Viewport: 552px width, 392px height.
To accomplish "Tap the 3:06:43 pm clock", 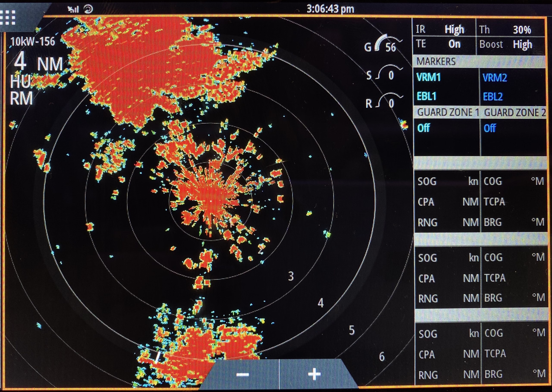I will point(330,9).
